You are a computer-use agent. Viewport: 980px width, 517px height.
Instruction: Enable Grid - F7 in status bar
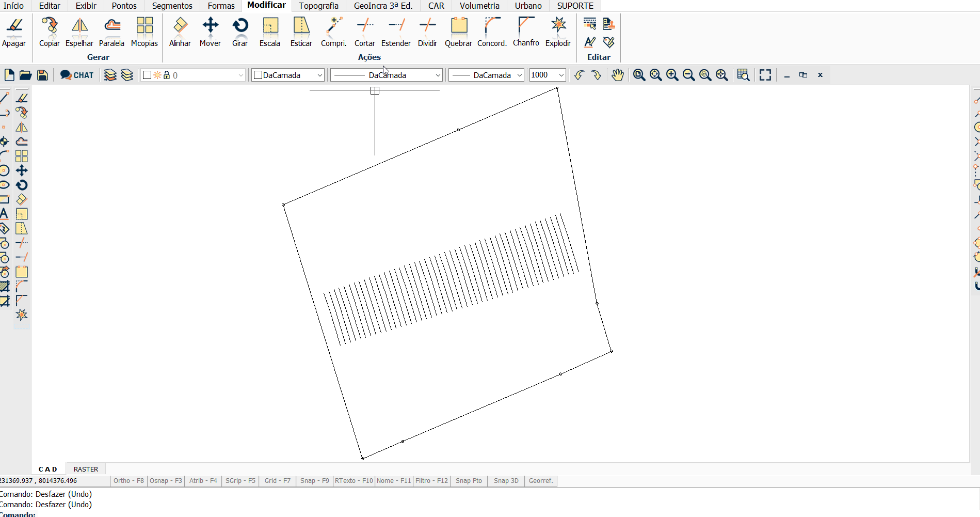pos(277,481)
